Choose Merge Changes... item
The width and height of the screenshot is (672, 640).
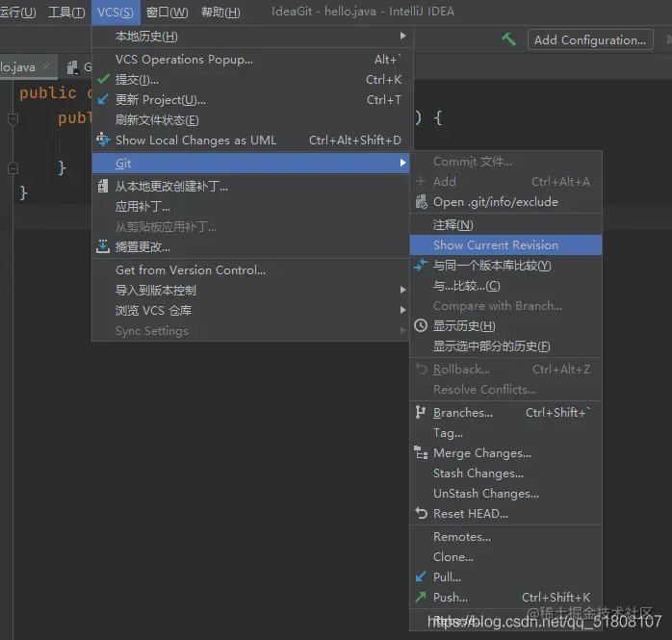pyautogui.click(x=505, y=452)
